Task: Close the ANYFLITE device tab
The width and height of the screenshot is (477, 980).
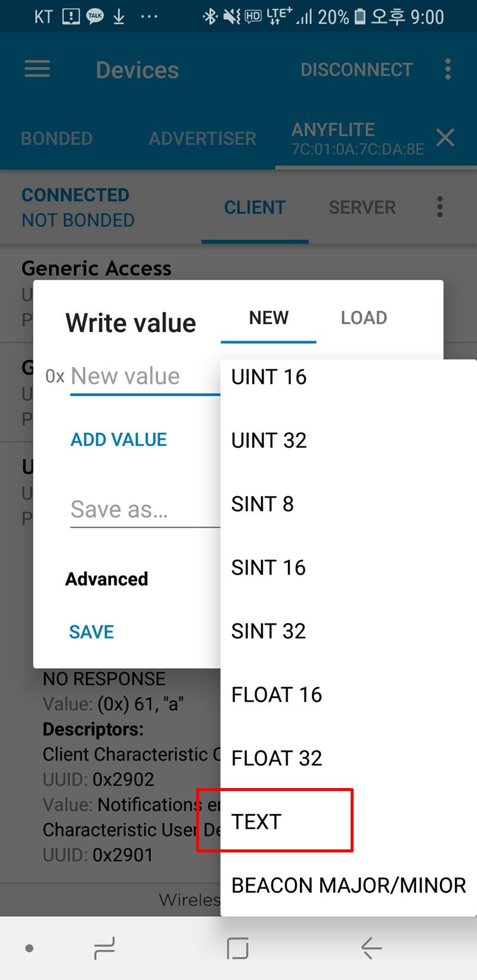Action: pos(445,138)
